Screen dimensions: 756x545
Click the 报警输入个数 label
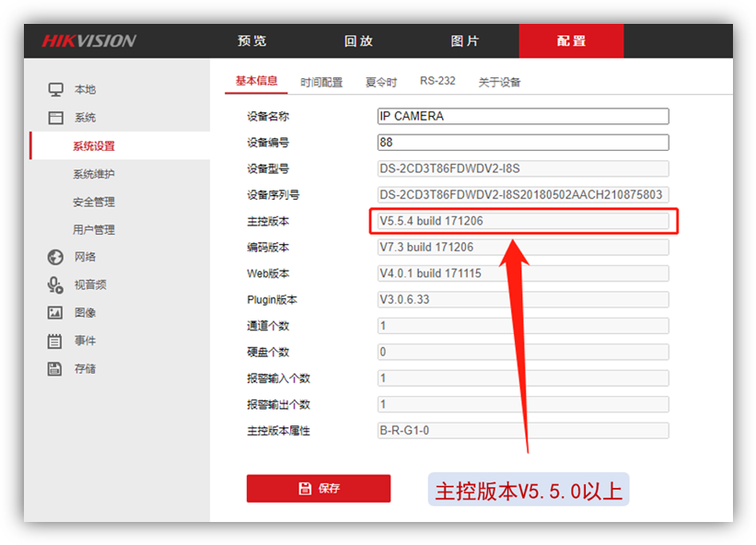[279, 378]
